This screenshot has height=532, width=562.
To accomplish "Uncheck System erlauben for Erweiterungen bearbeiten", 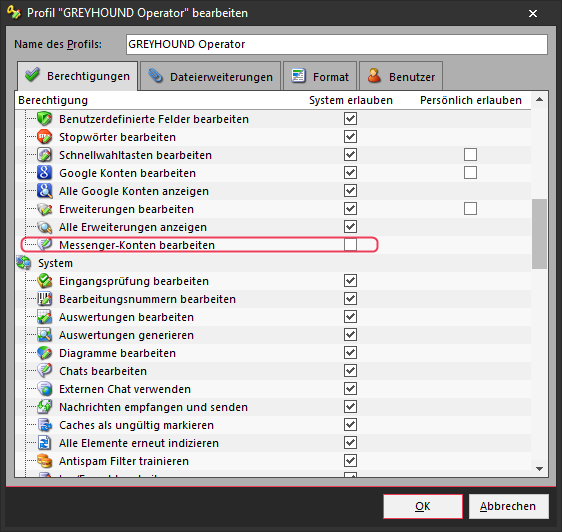I will pyautogui.click(x=350, y=209).
